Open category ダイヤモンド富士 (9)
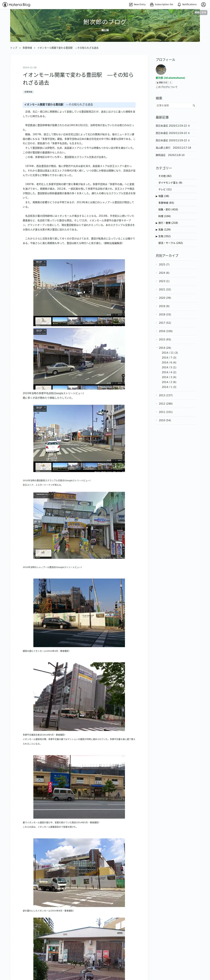 click(x=170, y=183)
